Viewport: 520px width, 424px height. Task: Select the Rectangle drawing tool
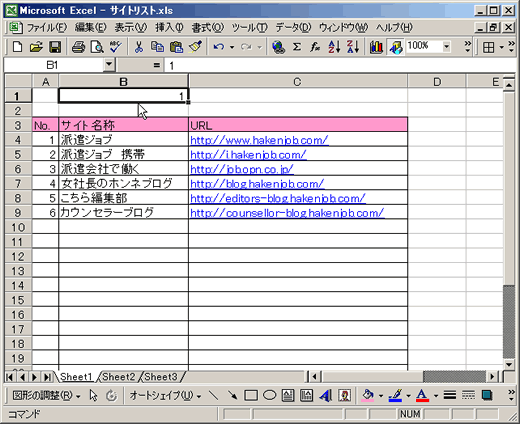click(251, 396)
